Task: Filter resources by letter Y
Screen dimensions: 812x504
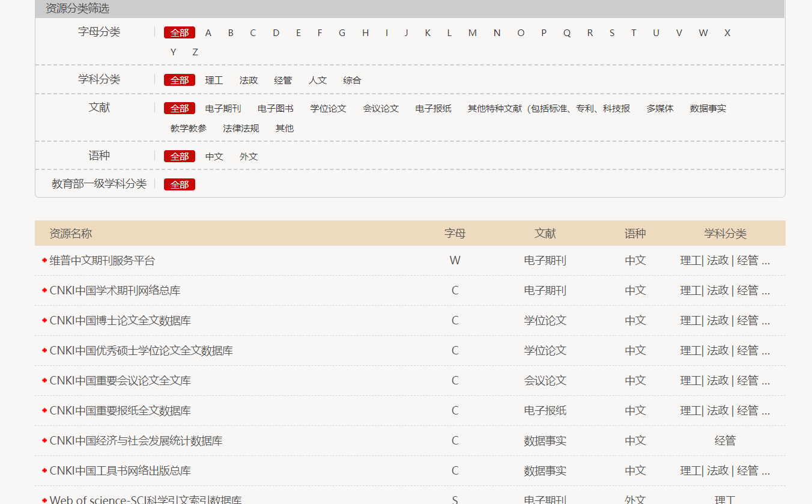Action: pyautogui.click(x=174, y=52)
